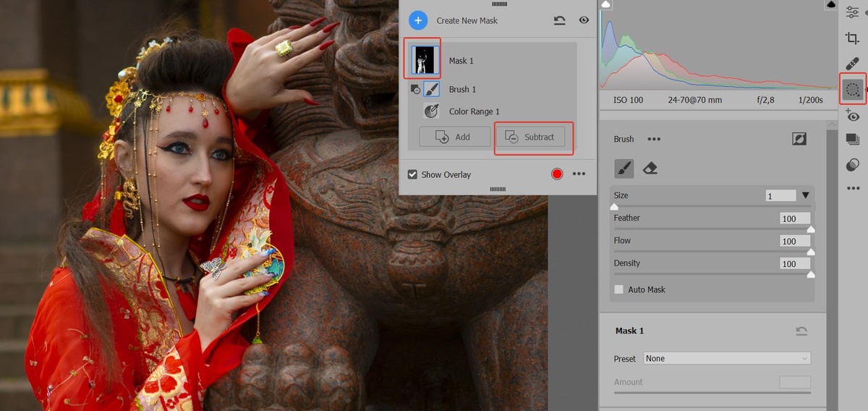The image size is (868, 411).
Task: Click the Flow slider handle
Action: click(810, 252)
